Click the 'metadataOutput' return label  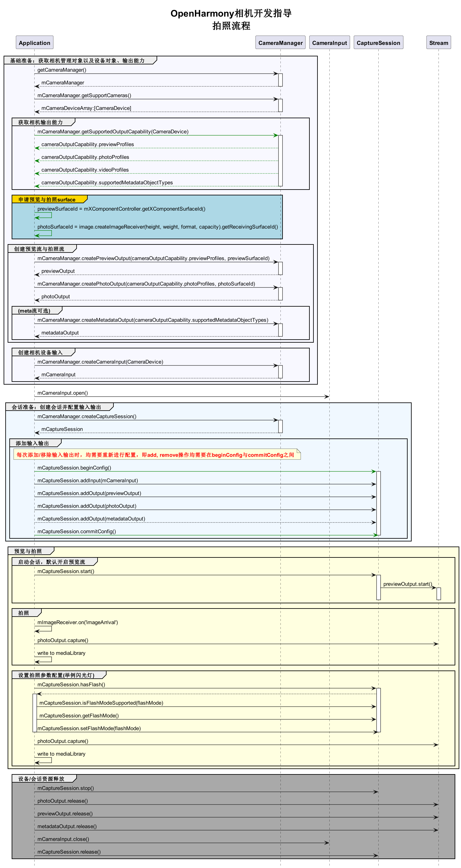pyautogui.click(x=60, y=333)
